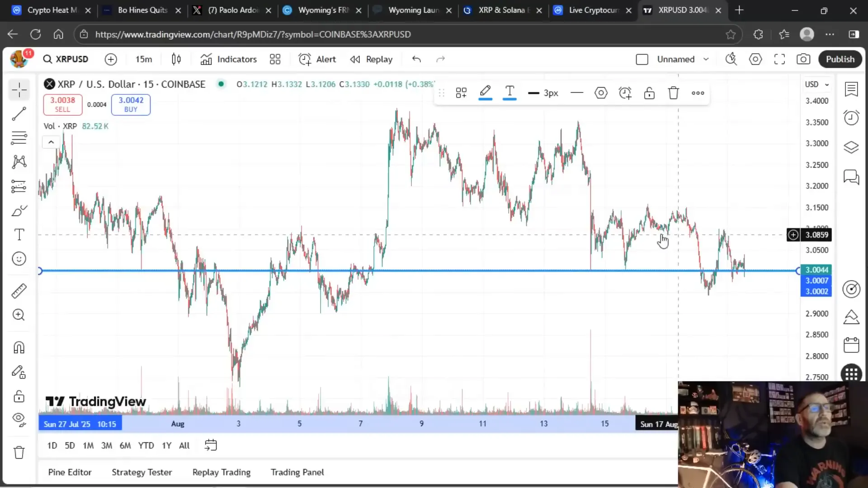This screenshot has height=488, width=868.
Task: Click the 3.0042 BUY button
Action: tap(131, 104)
